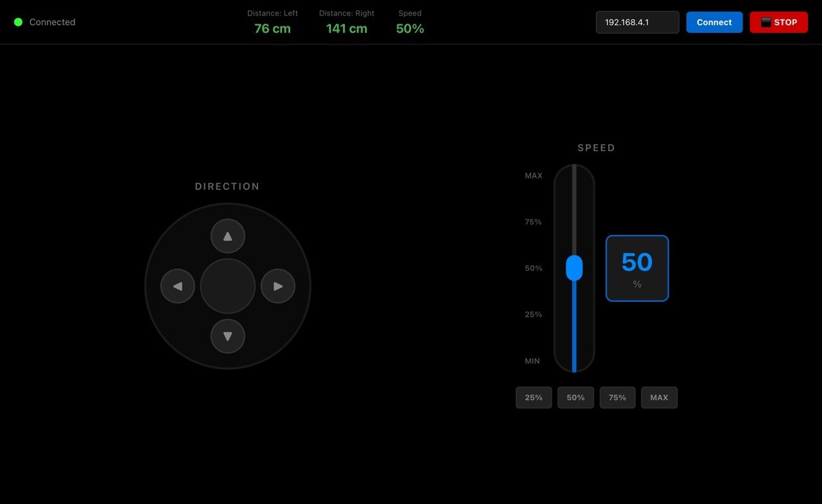Click the up arrow on the direction pad
The height and width of the screenshot is (504, 822).
pos(228,236)
